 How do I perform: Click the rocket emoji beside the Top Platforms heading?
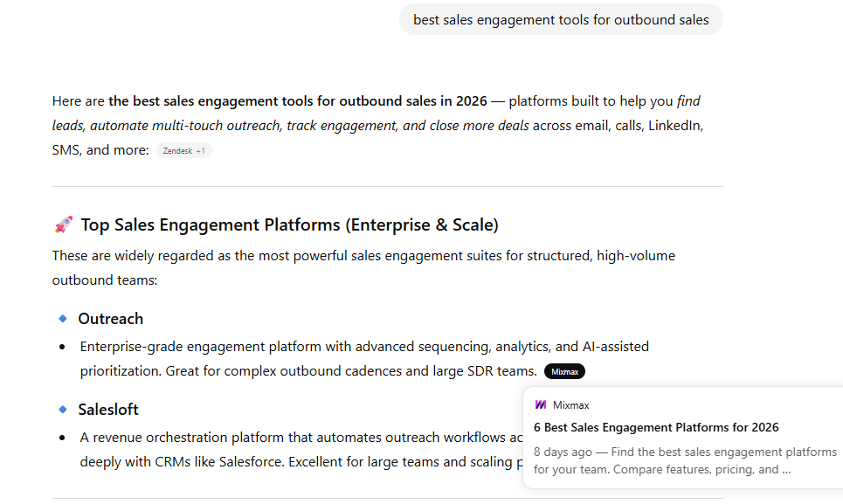(x=64, y=225)
